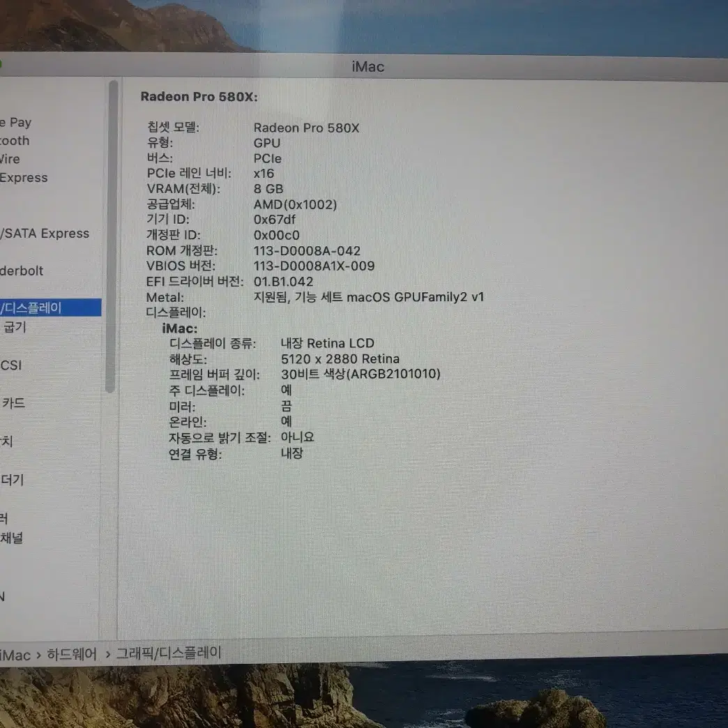
Task: Click the 칩셋 모델 value 'Radeon Pro 580X'
Action: [306, 128]
